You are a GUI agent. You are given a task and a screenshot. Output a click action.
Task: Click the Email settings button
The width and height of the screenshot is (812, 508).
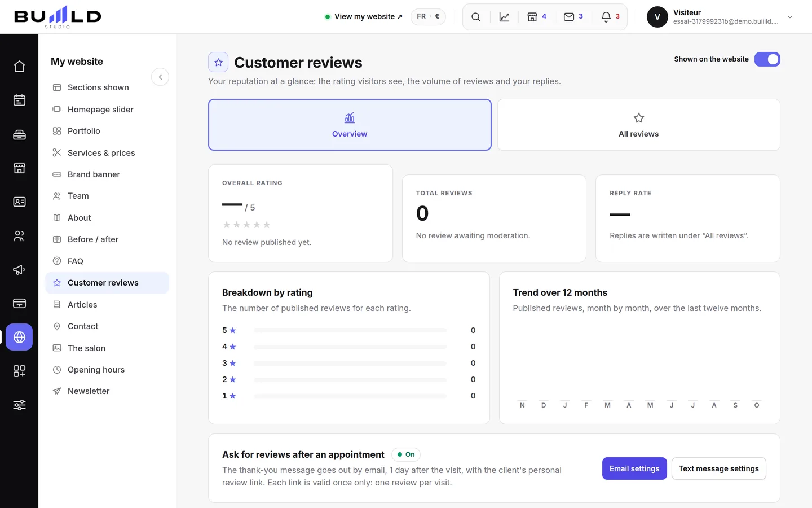pos(634,468)
